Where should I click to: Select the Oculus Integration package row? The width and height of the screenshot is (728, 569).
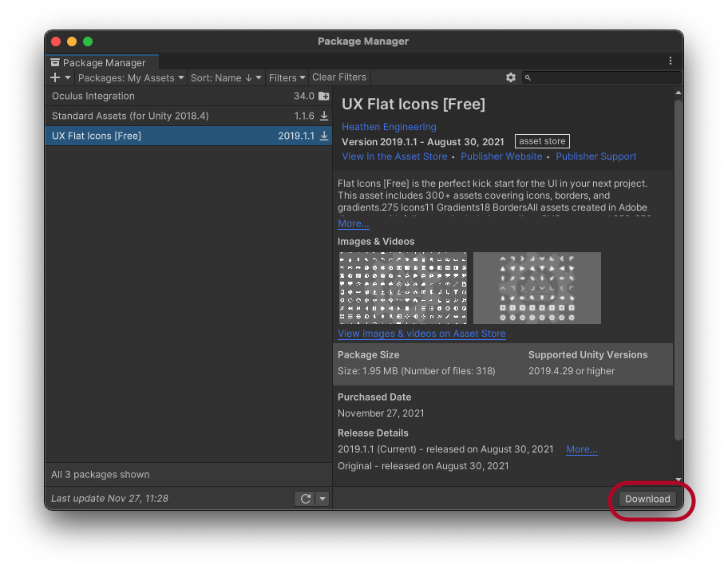pos(188,96)
